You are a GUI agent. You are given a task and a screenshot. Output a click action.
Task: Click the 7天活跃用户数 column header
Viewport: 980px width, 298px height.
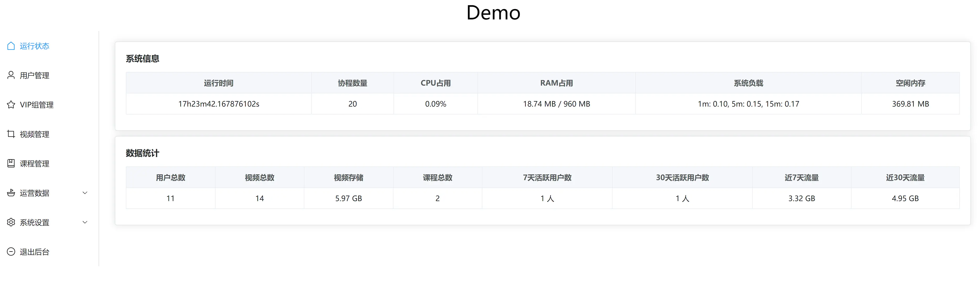547,177
